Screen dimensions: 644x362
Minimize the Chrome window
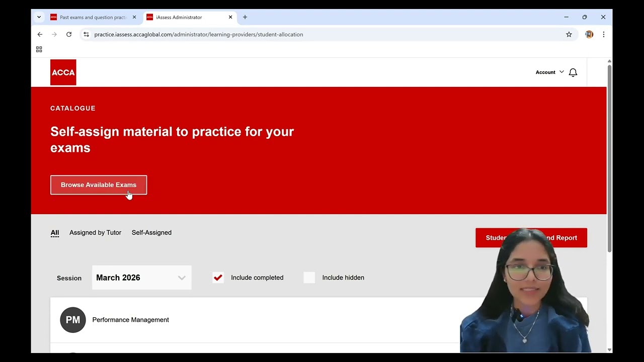click(566, 17)
